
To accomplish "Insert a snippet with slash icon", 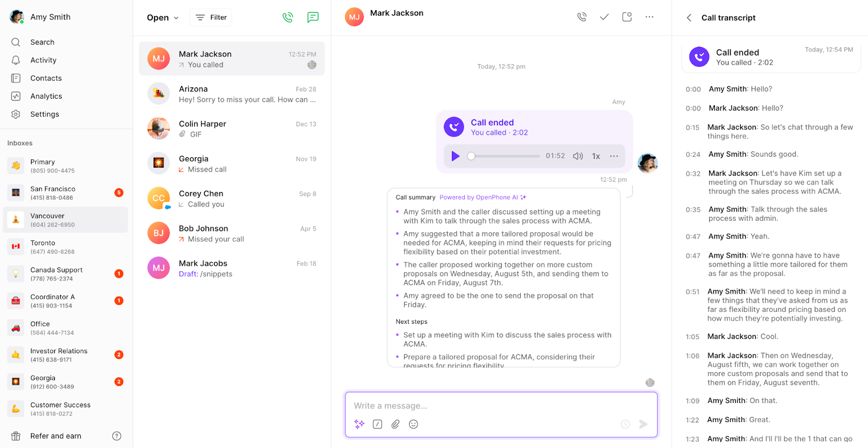I will [x=378, y=424].
